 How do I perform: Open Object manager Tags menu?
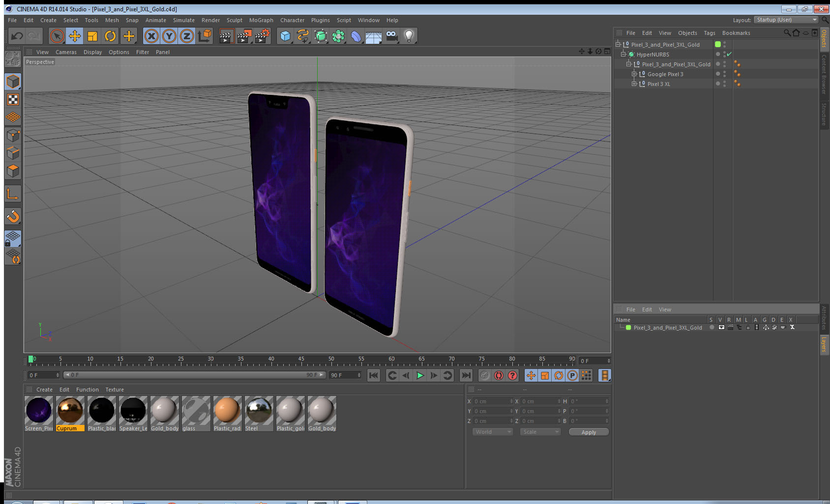point(709,33)
